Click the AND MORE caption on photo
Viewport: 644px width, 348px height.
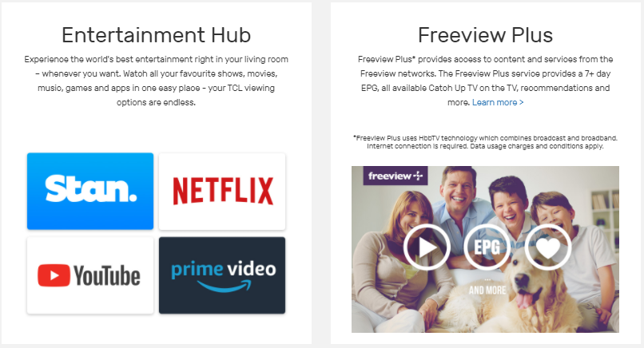pos(487,291)
